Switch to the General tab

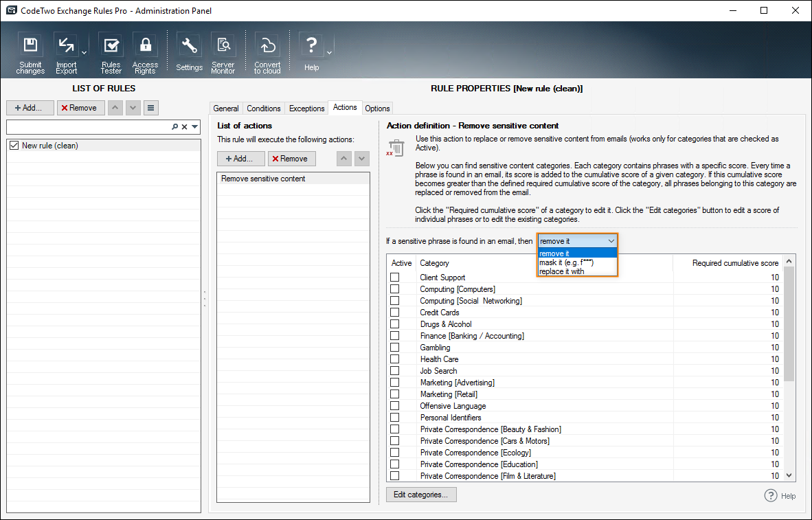coord(226,109)
